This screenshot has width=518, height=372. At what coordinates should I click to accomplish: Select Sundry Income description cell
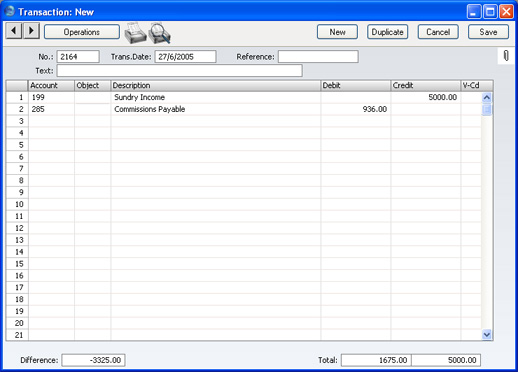(x=215, y=97)
